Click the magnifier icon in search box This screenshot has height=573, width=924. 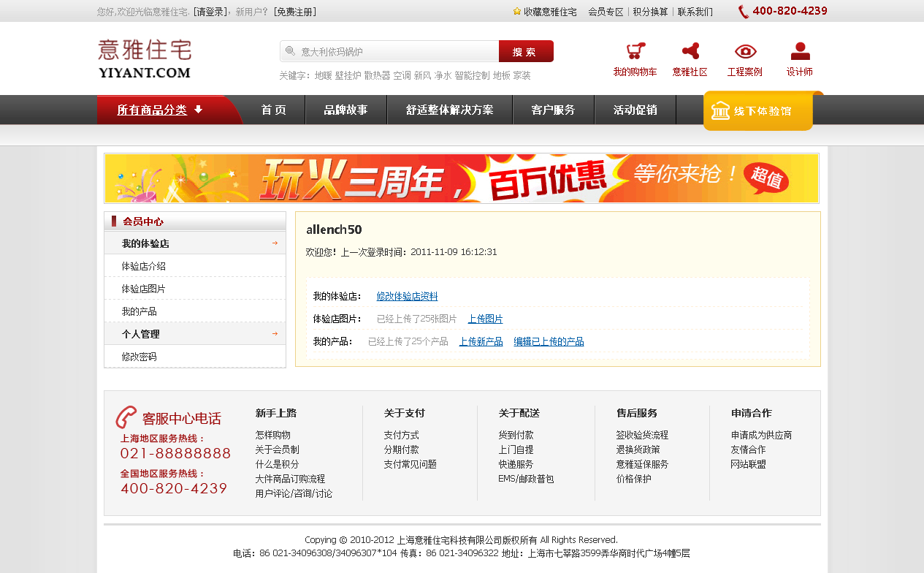pyautogui.click(x=290, y=51)
